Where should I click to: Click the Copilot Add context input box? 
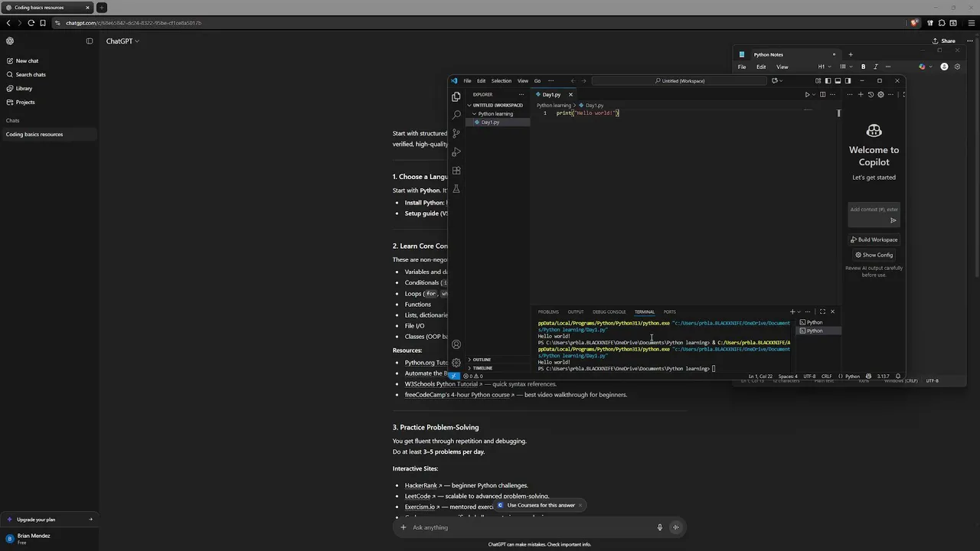coord(874,209)
